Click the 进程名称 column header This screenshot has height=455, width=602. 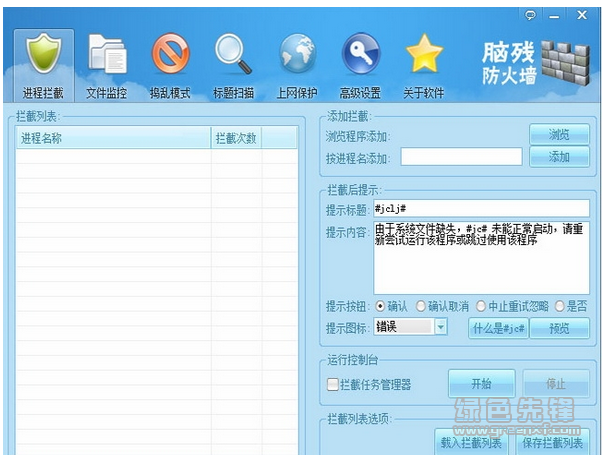click(112, 138)
